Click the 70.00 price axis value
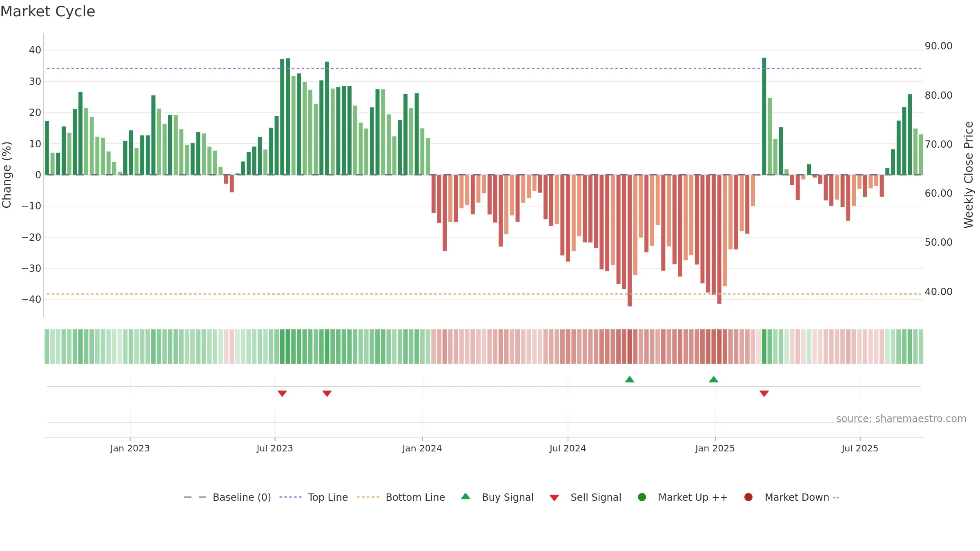Image resolution: width=980 pixels, height=551 pixels. 938,144
